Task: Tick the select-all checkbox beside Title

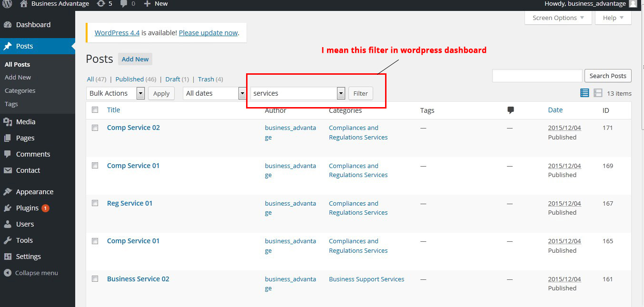Action: point(95,110)
